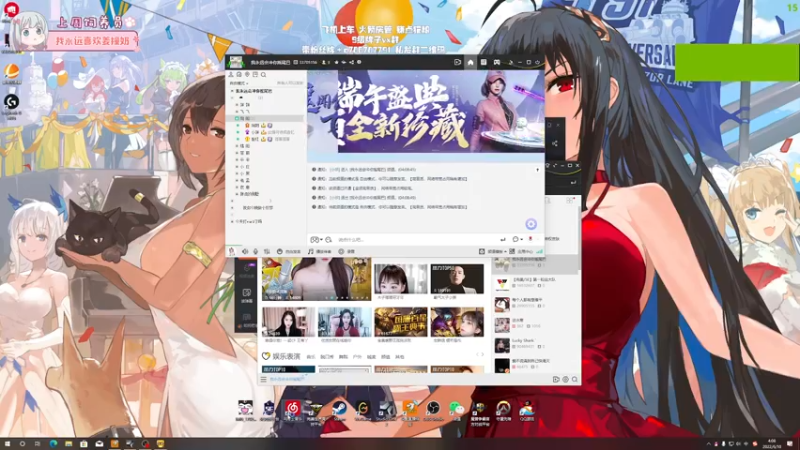Click the location pin icon above the channel tree
Image resolution: width=800 pixels, height=450 pixels.
coord(247,74)
